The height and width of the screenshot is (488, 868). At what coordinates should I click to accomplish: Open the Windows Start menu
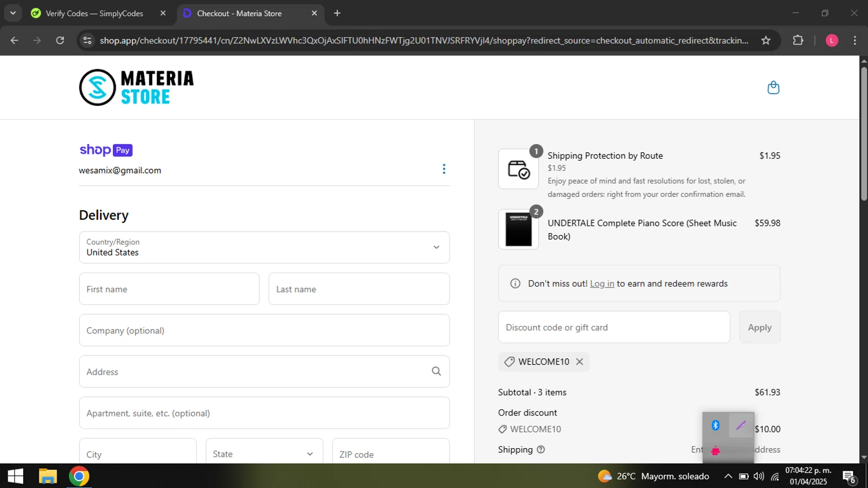tap(16, 476)
